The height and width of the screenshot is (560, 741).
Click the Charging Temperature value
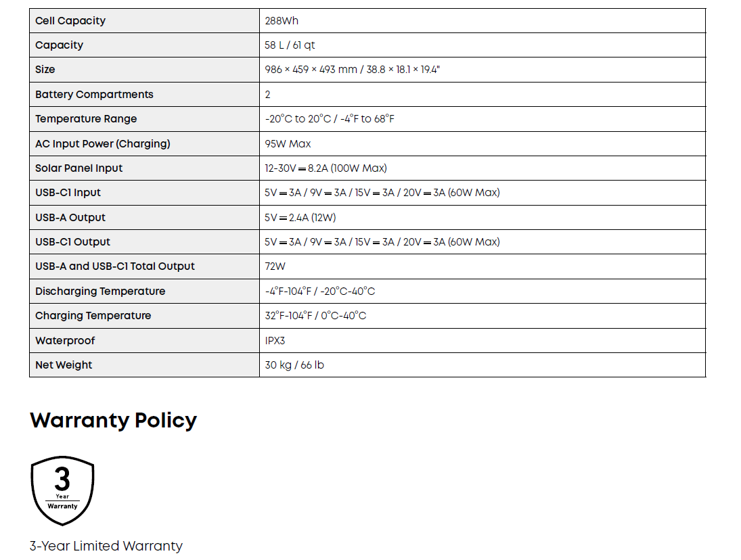tap(315, 316)
